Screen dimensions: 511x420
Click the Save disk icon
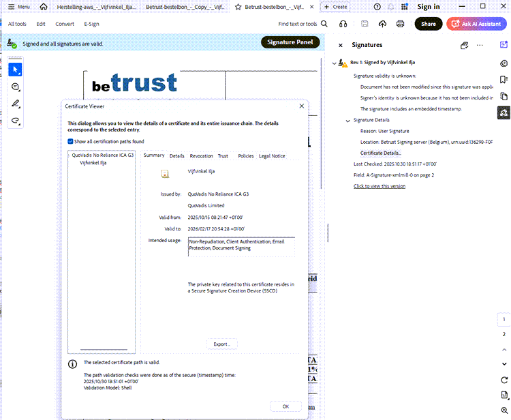(x=365, y=24)
